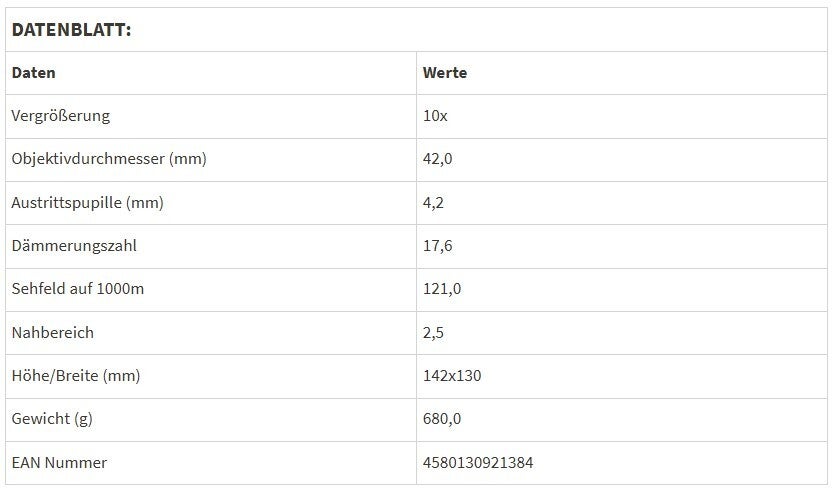Click the DATENBLATT heading
This screenshot has width=832, height=488.
71,30
